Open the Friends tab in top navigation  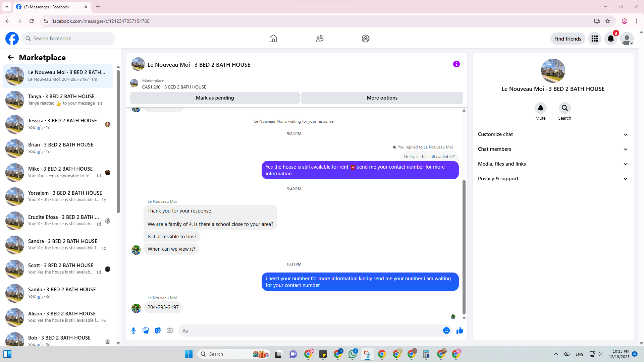point(319,39)
